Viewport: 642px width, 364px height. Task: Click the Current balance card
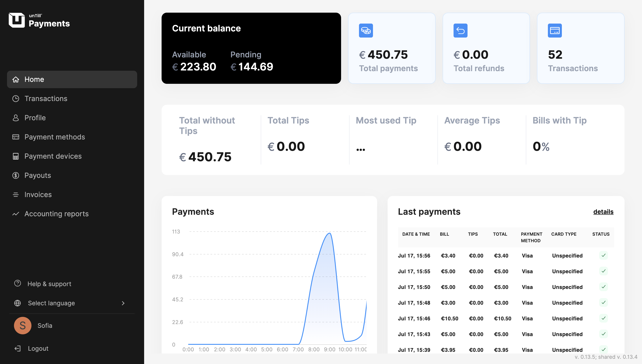(x=251, y=48)
